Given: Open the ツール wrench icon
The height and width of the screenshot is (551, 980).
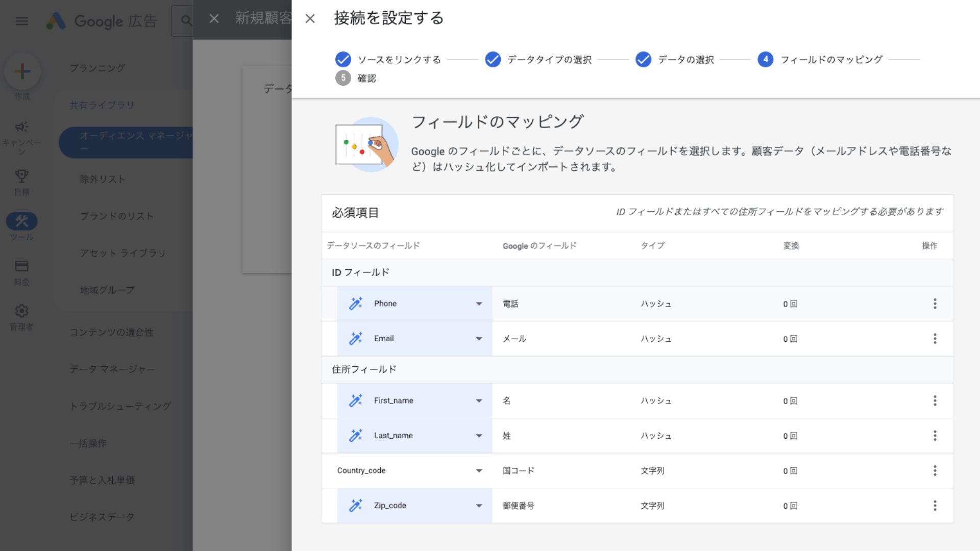Looking at the screenshot, I should click(x=21, y=221).
